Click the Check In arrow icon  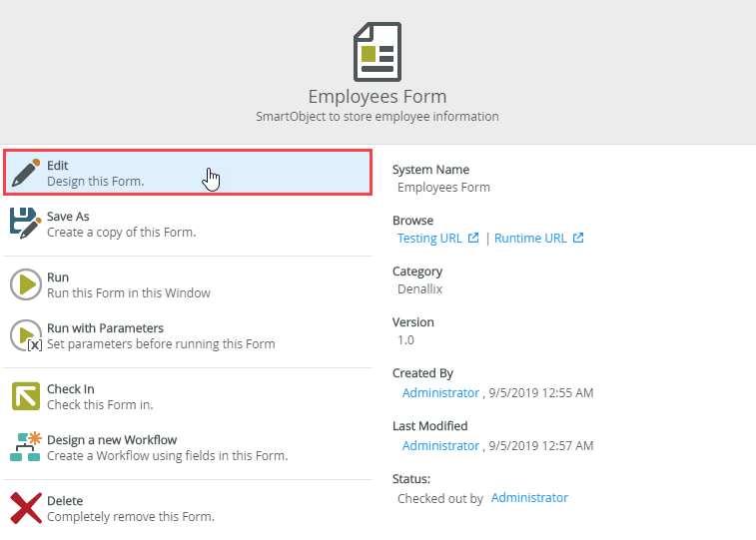(25, 396)
